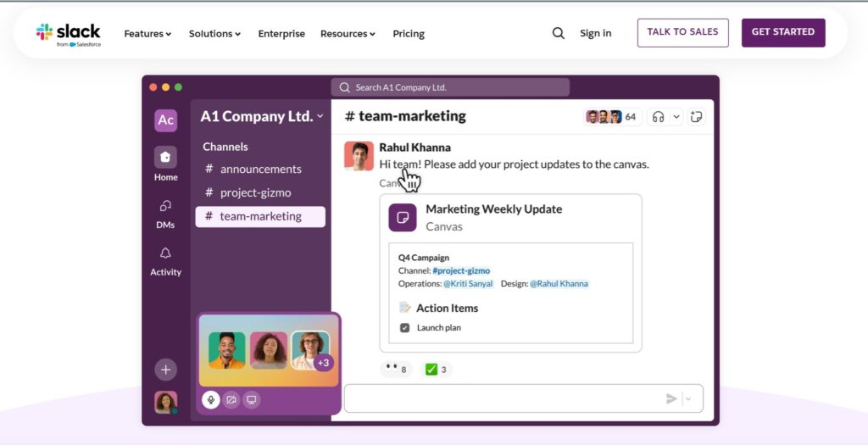Open the Pricing menu item
Viewport: 868px width, 445px height.
click(x=409, y=34)
